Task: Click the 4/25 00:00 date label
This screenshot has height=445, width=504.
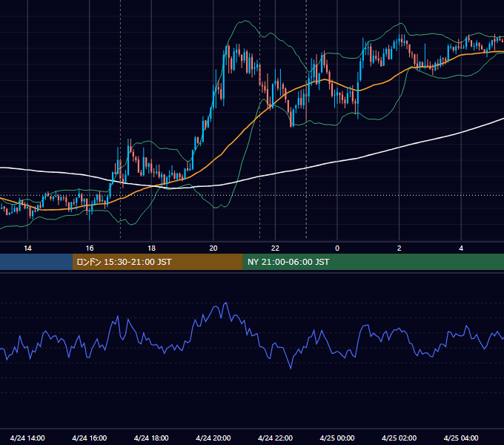Action: pos(337,438)
